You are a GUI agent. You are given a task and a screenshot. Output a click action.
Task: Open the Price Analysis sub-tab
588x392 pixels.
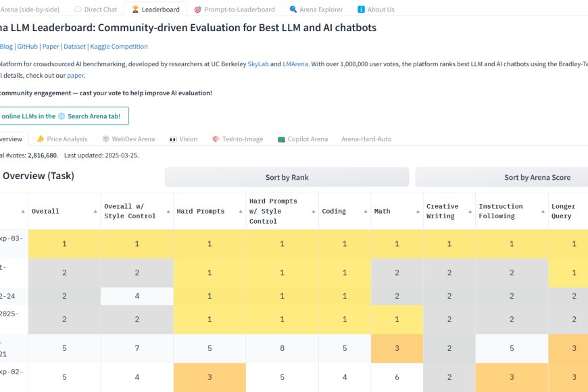62,139
